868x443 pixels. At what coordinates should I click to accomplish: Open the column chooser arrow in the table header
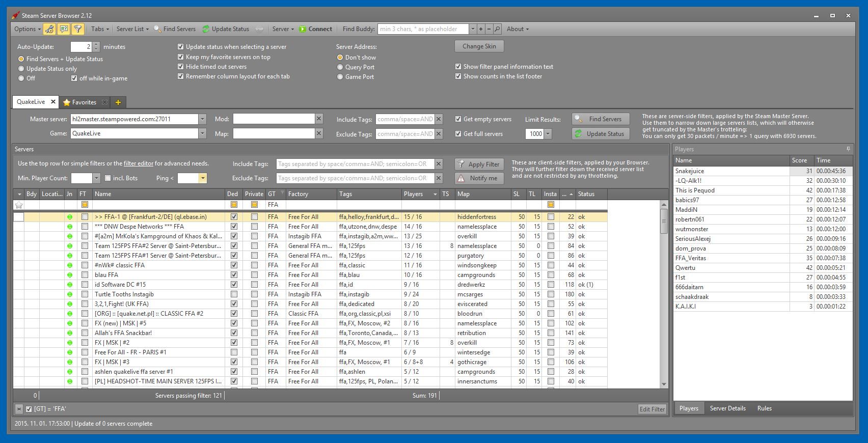tap(19, 194)
